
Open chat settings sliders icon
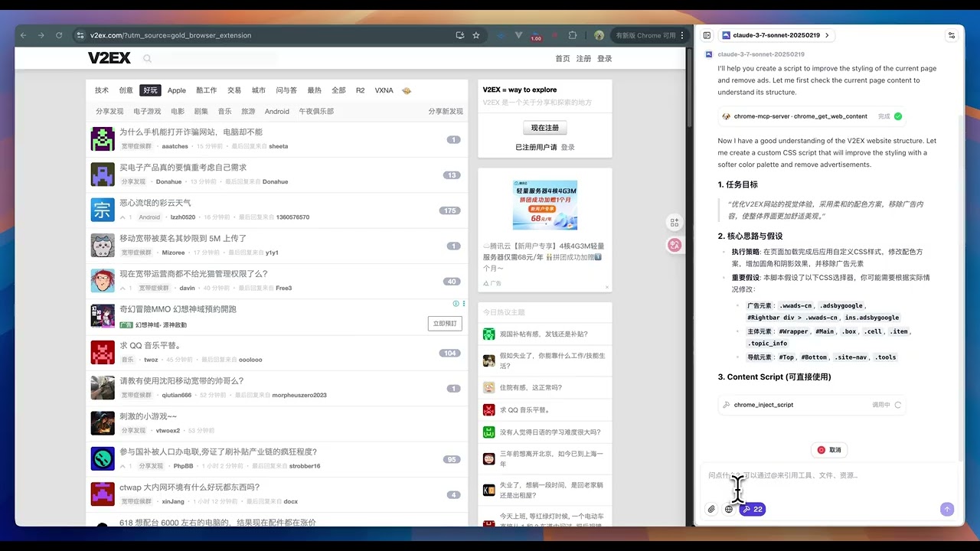tap(952, 35)
